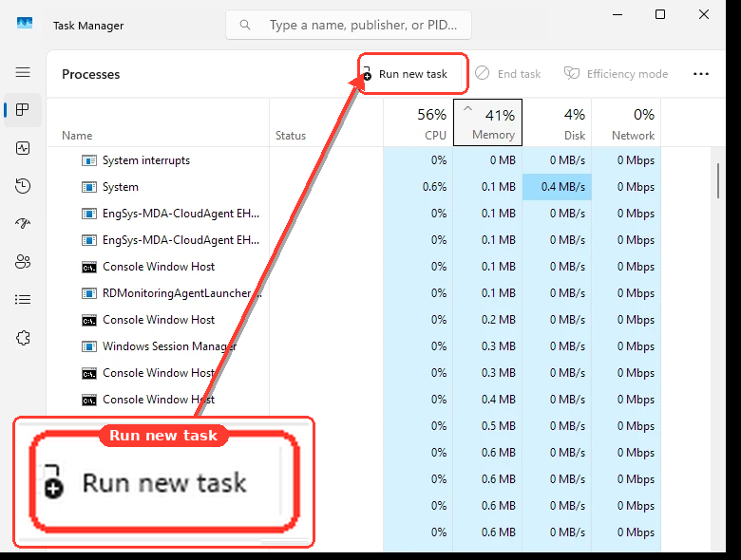Select the System process name
Image resolution: width=741 pixels, height=560 pixels.
pos(121,187)
